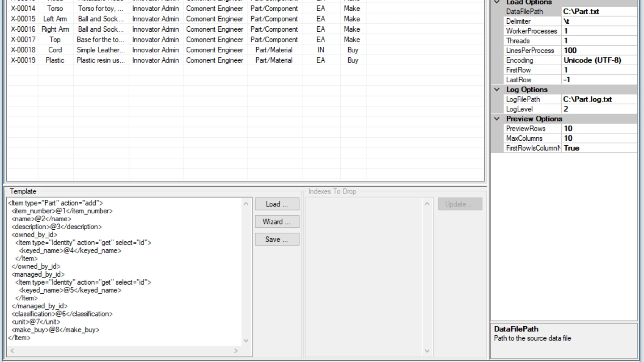Select the X-00015 cell in the grid
This screenshot has height=362, width=644.
tap(23, 19)
